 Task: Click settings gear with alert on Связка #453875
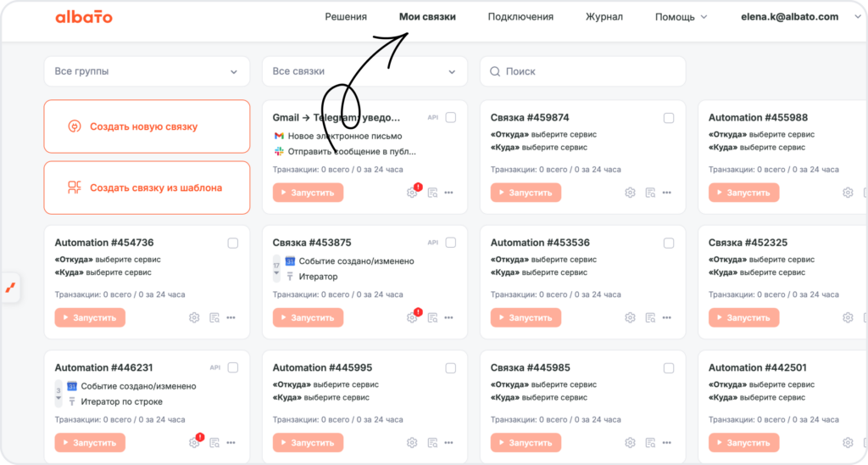click(x=412, y=317)
